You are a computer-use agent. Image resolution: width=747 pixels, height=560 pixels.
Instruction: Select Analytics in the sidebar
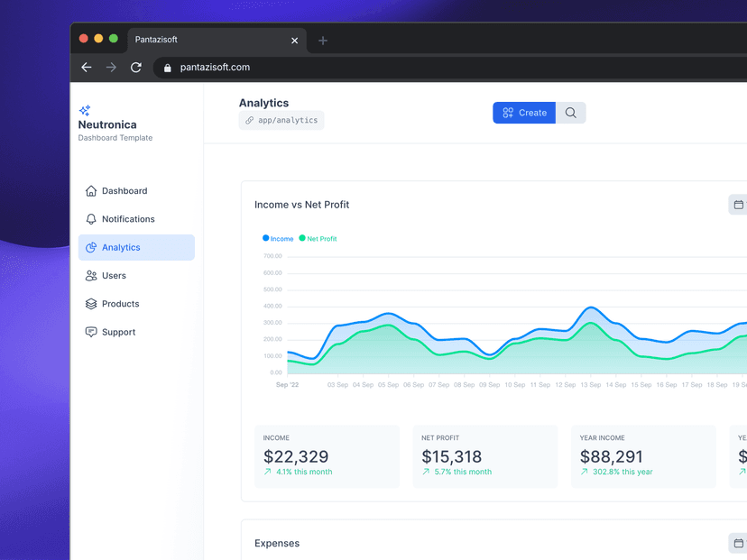pos(136,247)
